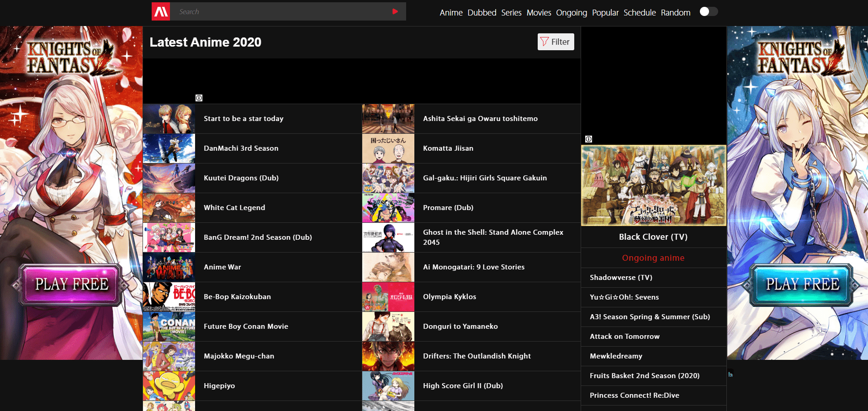This screenshot has height=411, width=868.
Task: Open Ai Monogatari: 9 Love Stories
Action: (x=474, y=267)
